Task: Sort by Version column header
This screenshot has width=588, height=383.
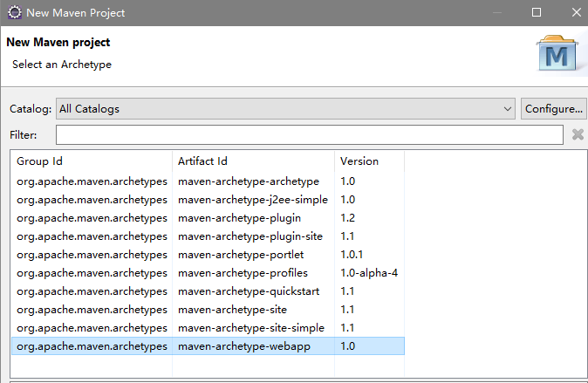Action: (369, 161)
